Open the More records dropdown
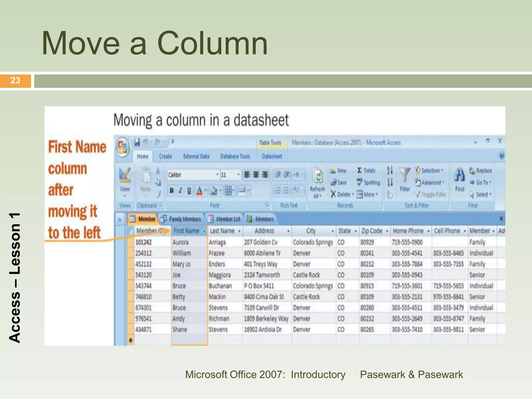This screenshot has height=399, width=532. coord(367,194)
